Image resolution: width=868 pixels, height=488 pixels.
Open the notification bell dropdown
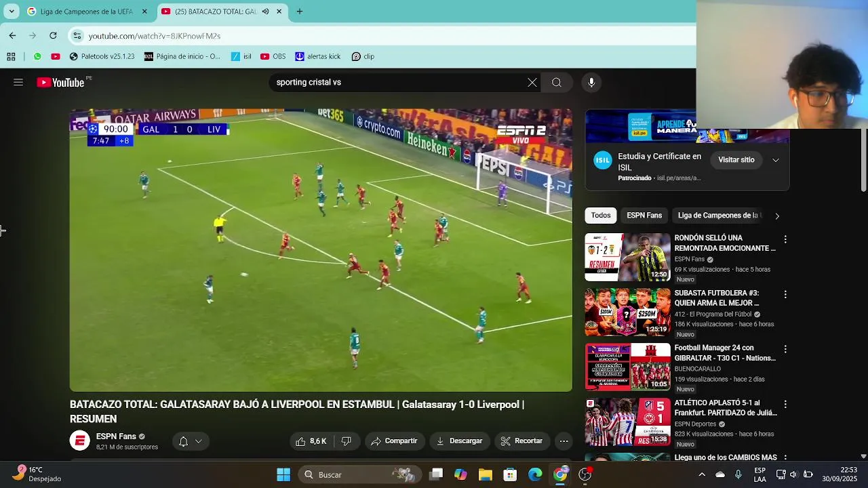pyautogui.click(x=190, y=441)
